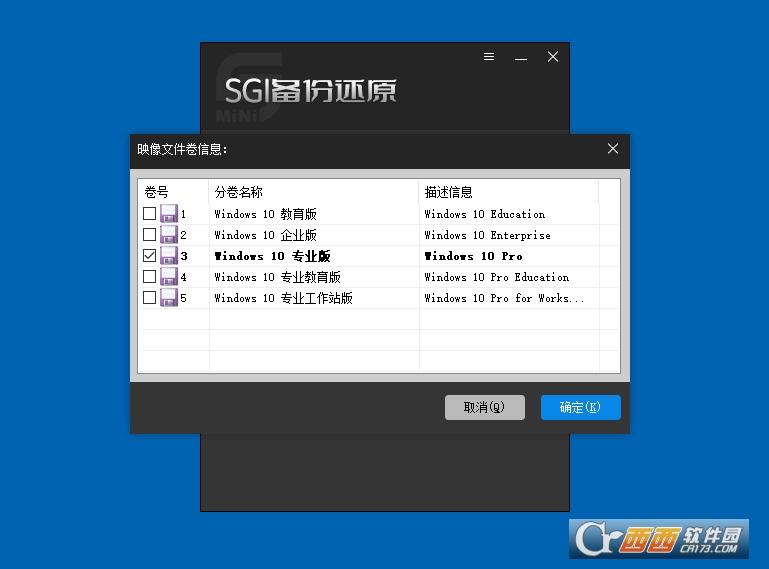Check the Windows 10 教育版 checkbox
769x569 pixels.
150,214
